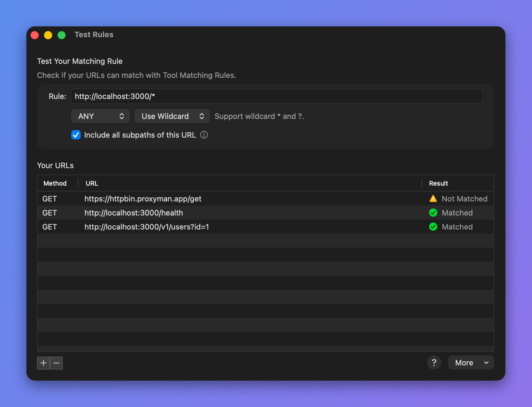Open the More options dropdown
Viewport: 532px width, 407px height.
pos(471,363)
